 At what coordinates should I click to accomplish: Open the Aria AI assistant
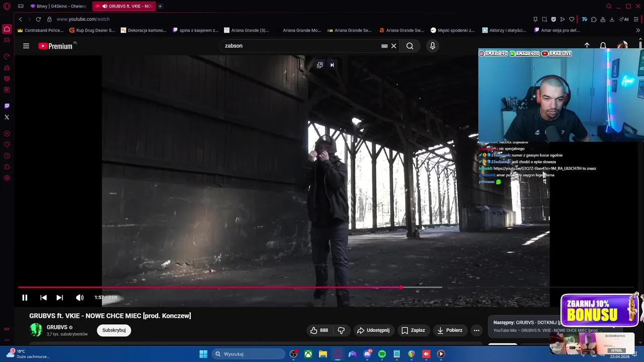[624, 19]
